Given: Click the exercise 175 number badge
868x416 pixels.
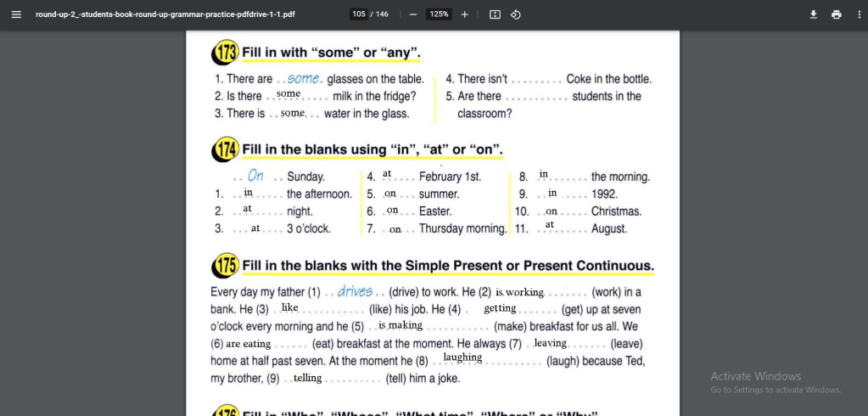Looking at the screenshot, I should coord(225,266).
